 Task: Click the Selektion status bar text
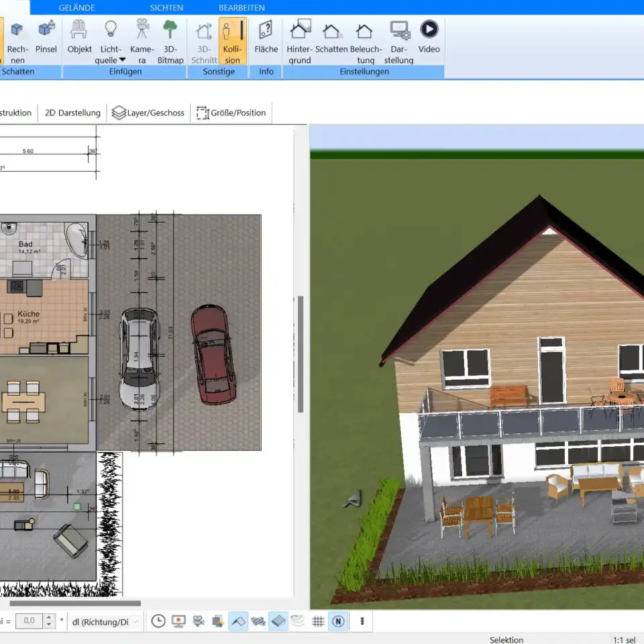tap(506, 639)
